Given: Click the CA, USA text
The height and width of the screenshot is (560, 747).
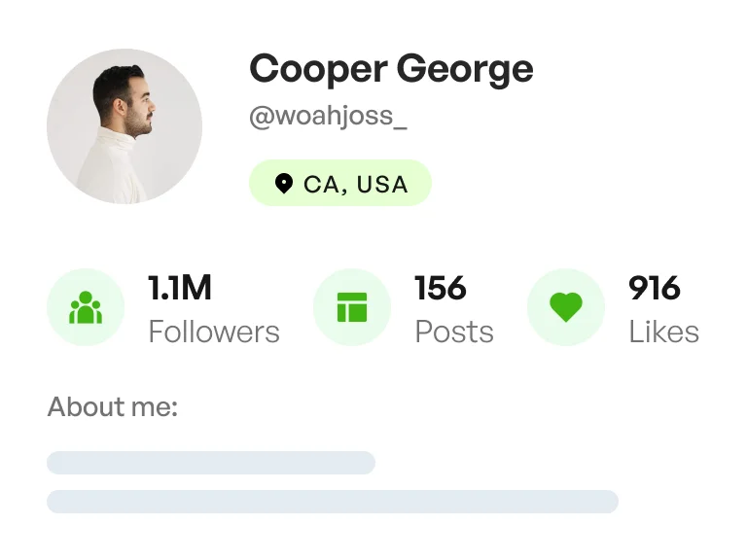Looking at the screenshot, I should (x=356, y=184).
